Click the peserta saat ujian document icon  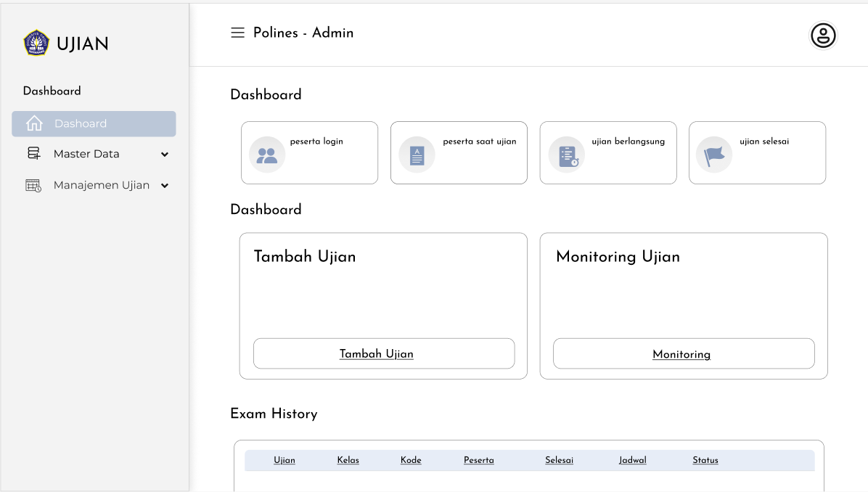(x=416, y=154)
